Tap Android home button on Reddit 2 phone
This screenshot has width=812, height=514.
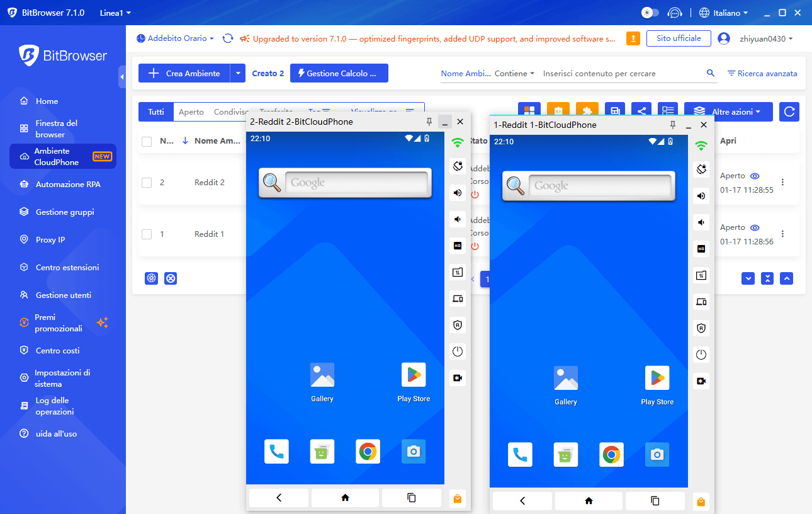[x=345, y=498]
